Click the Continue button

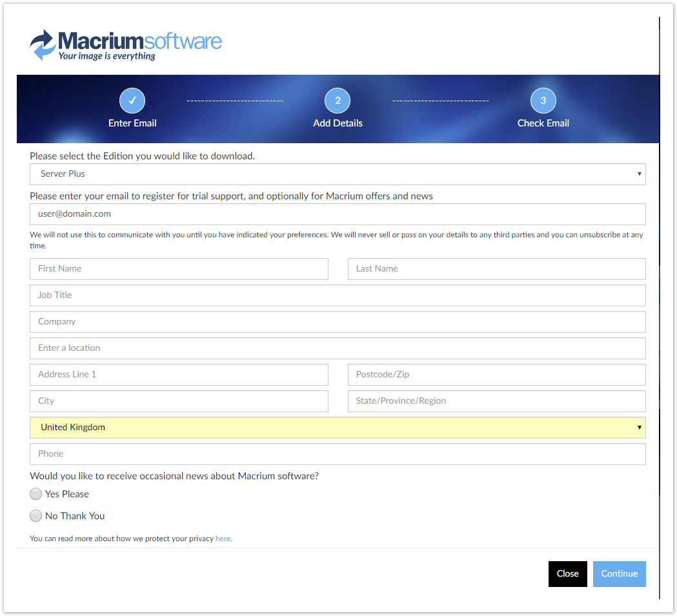tap(619, 573)
